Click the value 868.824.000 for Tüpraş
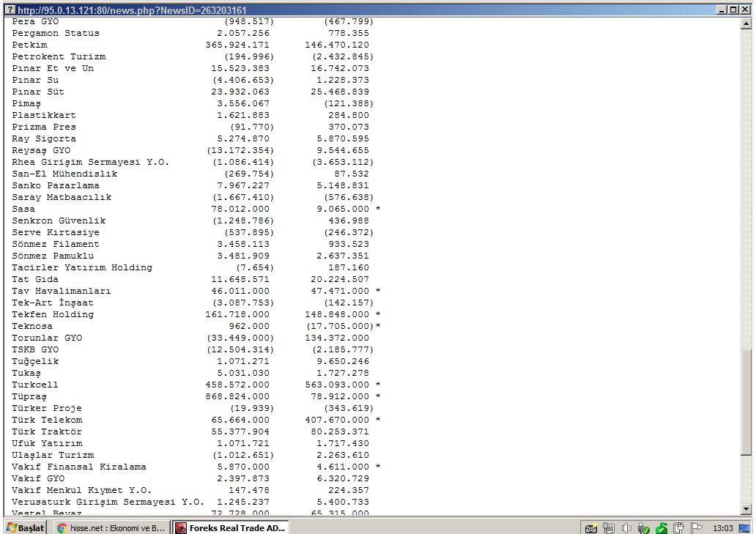Screen dimensions: 756x534 [x=237, y=396]
